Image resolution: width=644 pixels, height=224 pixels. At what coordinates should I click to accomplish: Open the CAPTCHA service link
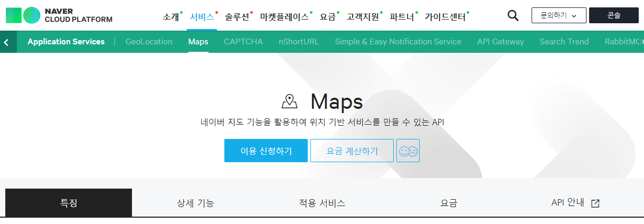(x=243, y=42)
